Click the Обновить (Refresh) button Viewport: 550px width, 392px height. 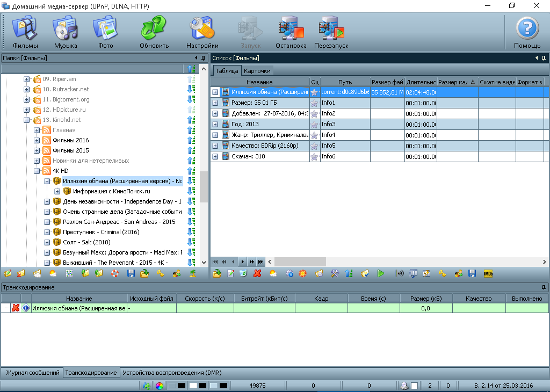point(154,32)
